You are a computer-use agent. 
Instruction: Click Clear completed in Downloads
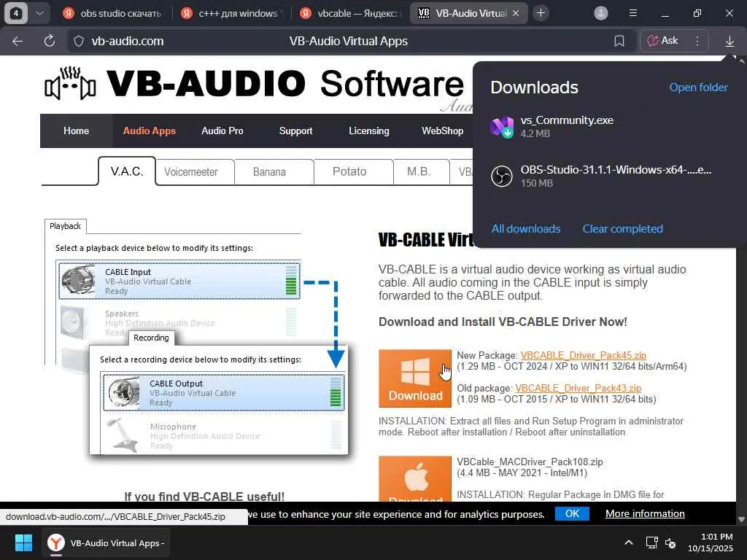[x=622, y=229]
